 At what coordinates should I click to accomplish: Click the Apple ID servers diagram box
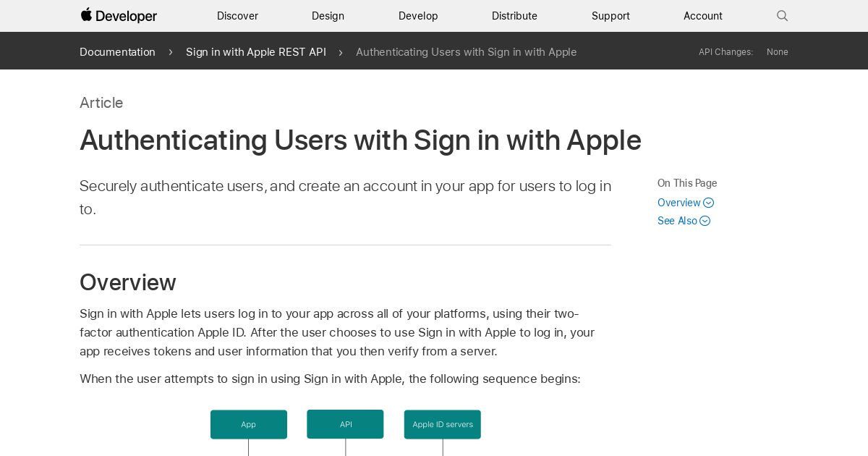point(443,425)
